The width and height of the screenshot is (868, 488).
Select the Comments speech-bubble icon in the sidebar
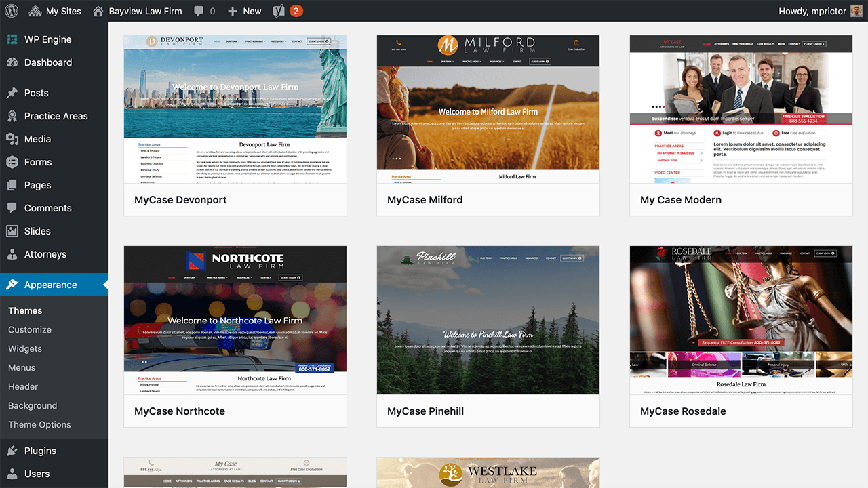click(14, 208)
